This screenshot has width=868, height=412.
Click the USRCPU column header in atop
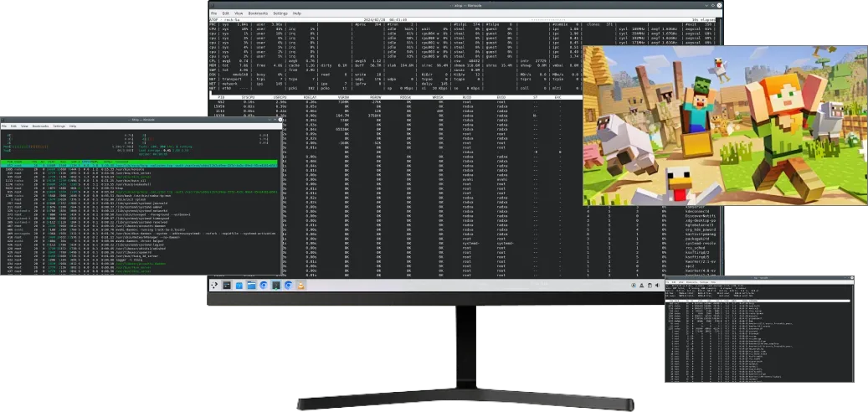click(280, 97)
